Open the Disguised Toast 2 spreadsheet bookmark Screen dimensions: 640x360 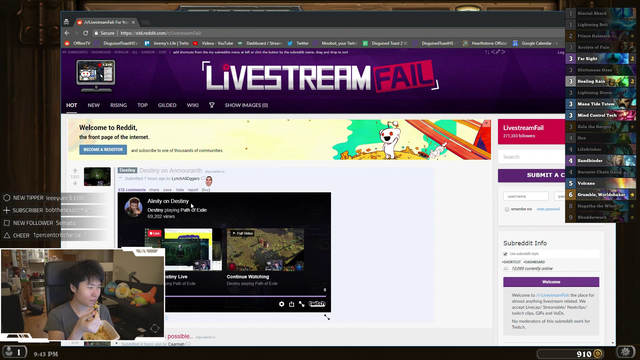point(385,43)
